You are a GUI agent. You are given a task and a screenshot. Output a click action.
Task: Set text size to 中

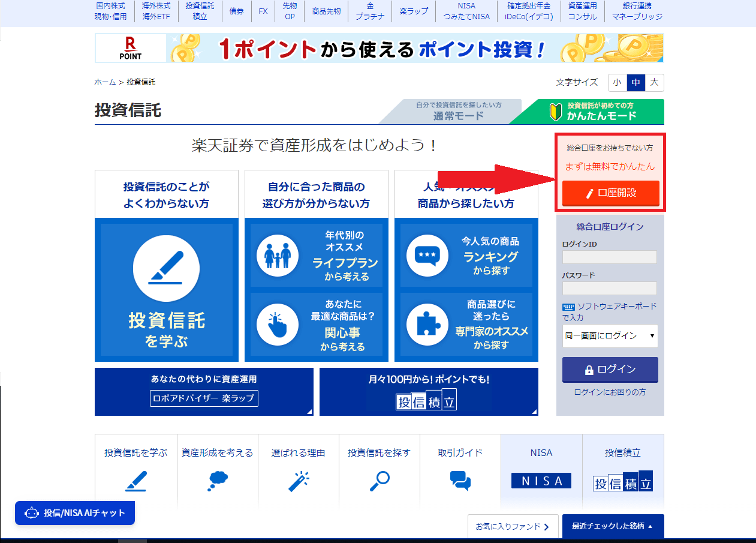click(x=635, y=82)
